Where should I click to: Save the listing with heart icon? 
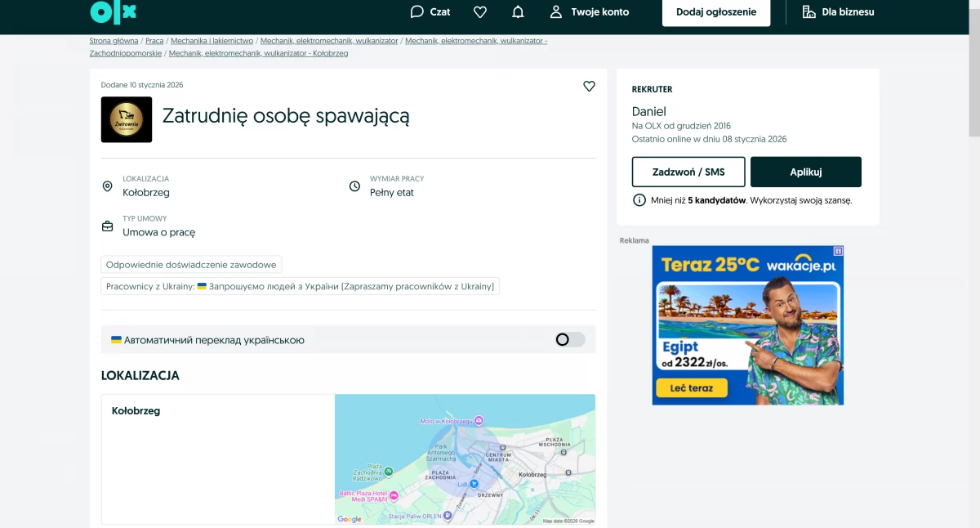coord(589,86)
